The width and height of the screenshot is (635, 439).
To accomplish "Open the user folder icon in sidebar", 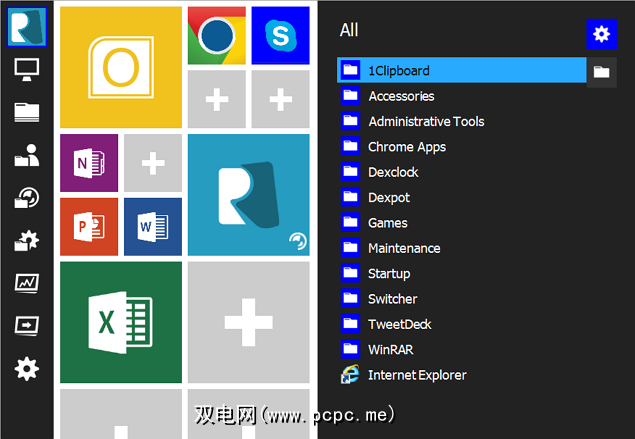I will pos(27,155).
